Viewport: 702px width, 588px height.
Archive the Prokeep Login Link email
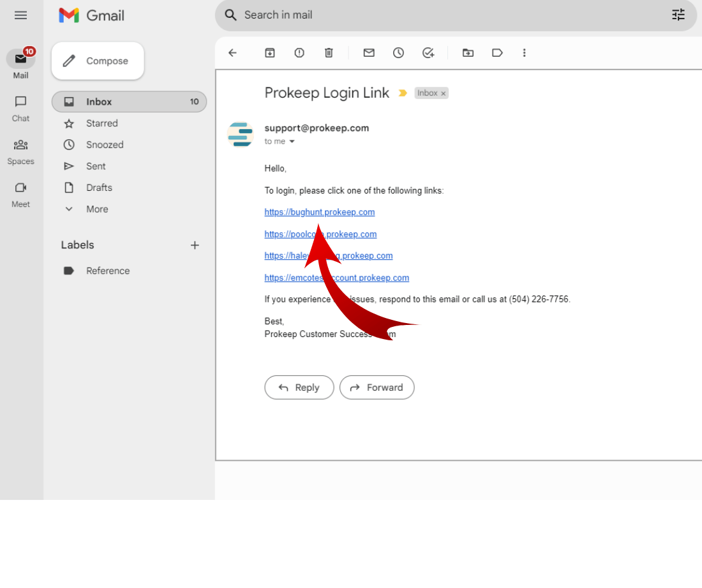[269, 53]
